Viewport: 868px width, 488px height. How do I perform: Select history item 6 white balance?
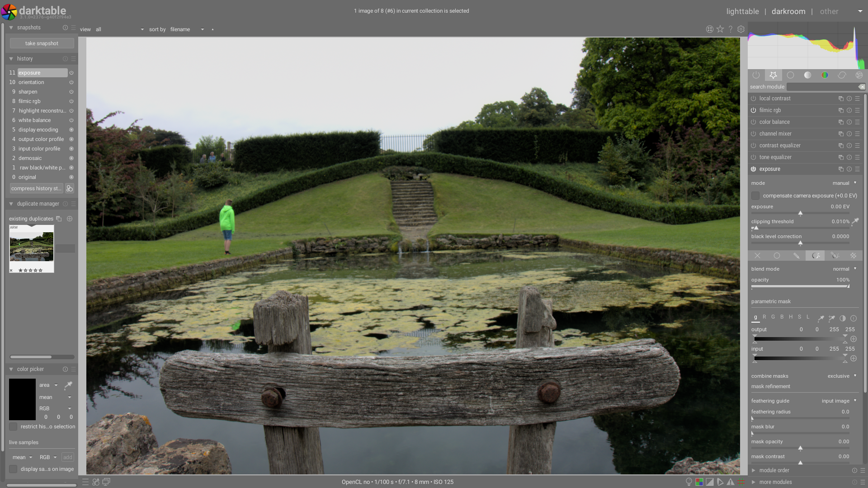point(42,120)
